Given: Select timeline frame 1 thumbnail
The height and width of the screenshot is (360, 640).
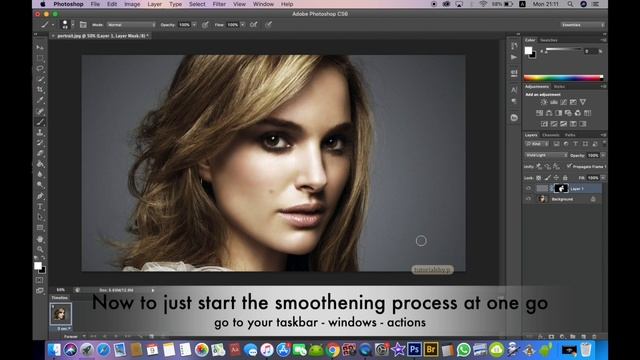Looking at the screenshot, I should (60, 313).
